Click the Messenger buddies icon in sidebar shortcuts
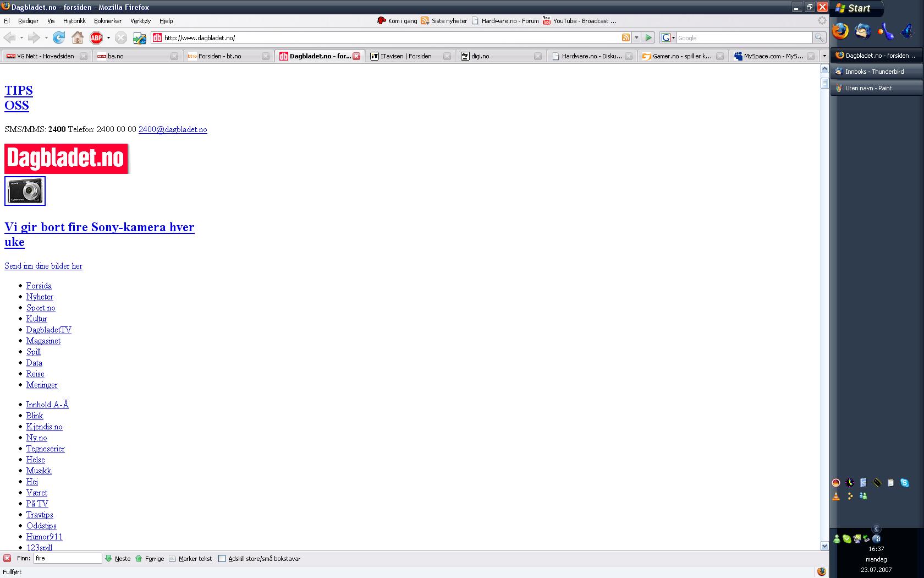Screen dimensions: 924x578 click(x=864, y=496)
